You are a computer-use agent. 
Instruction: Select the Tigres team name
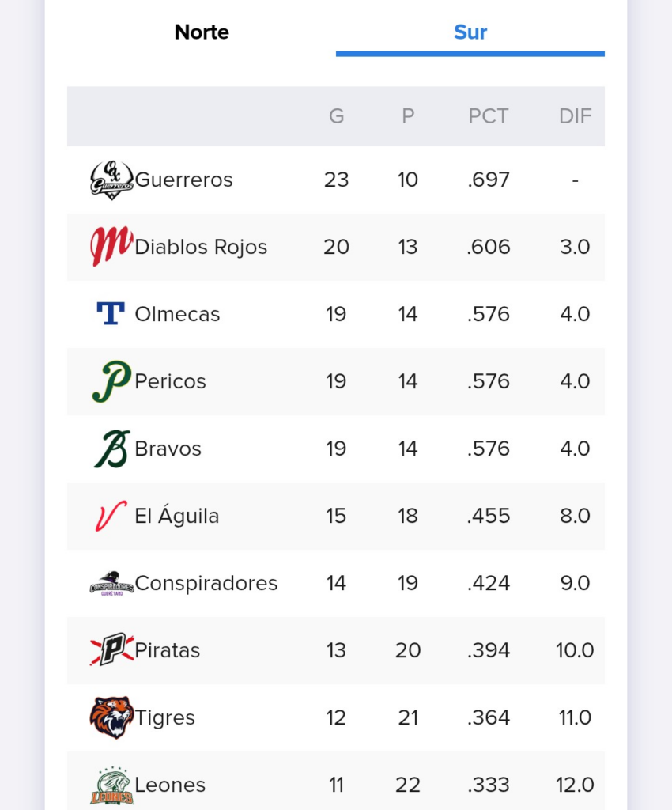coord(164,718)
